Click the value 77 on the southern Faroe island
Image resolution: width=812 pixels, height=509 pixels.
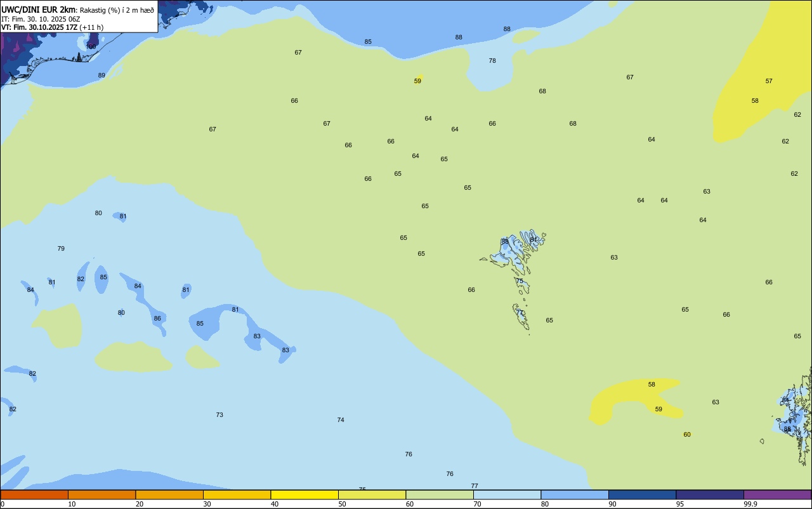coord(520,313)
